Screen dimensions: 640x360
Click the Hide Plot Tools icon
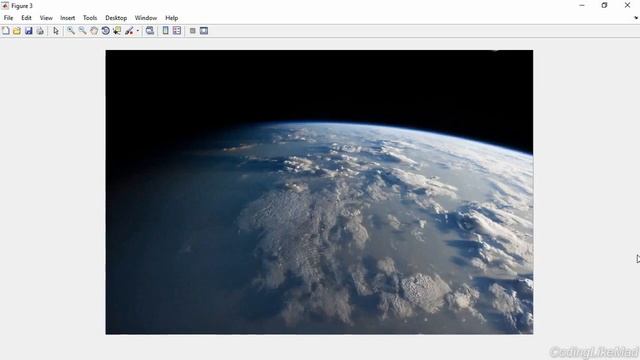click(192, 31)
